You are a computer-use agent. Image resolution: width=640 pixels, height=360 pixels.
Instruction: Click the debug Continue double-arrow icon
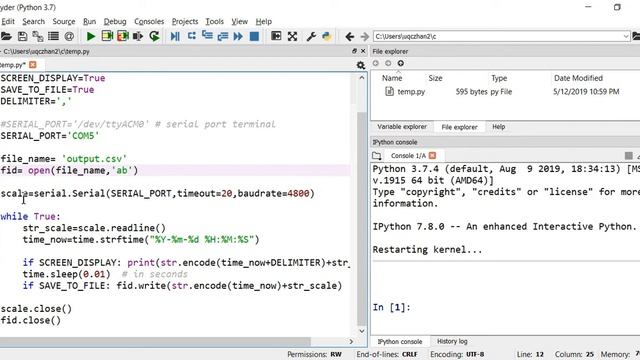click(238, 36)
